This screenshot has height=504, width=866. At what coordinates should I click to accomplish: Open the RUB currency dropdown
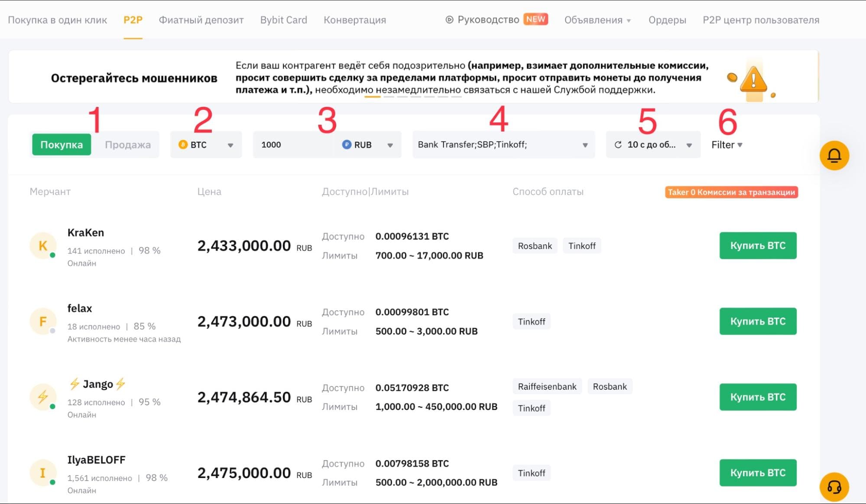point(368,145)
